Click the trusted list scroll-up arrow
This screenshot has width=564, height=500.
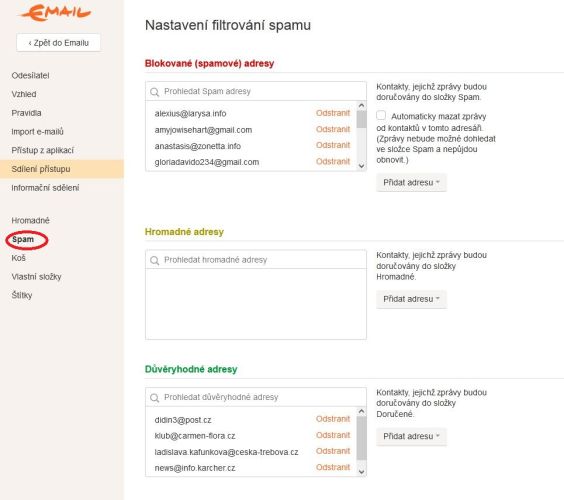click(x=361, y=411)
